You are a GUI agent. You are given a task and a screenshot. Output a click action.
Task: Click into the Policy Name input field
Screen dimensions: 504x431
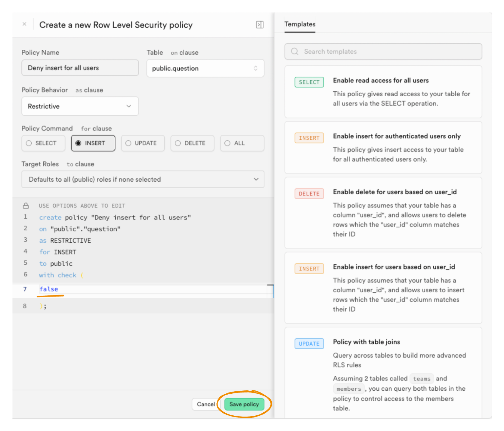coord(80,68)
